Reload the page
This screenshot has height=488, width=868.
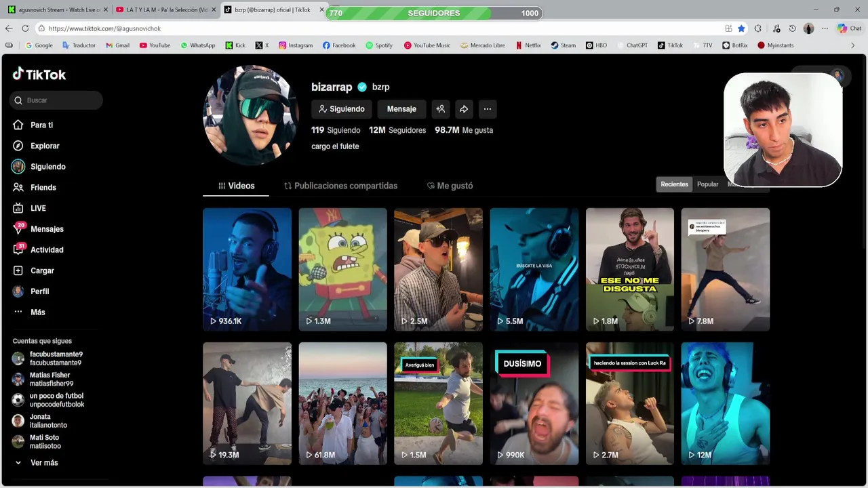point(25,28)
